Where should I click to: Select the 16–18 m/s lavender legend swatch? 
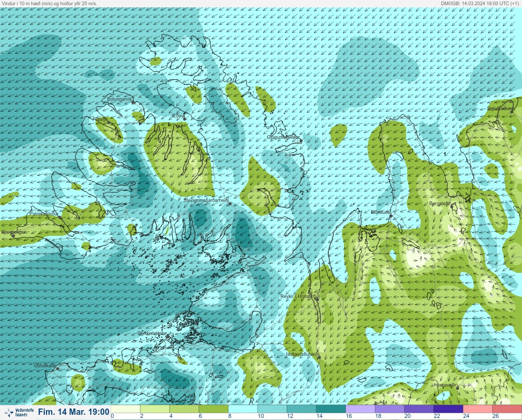(x=361, y=409)
